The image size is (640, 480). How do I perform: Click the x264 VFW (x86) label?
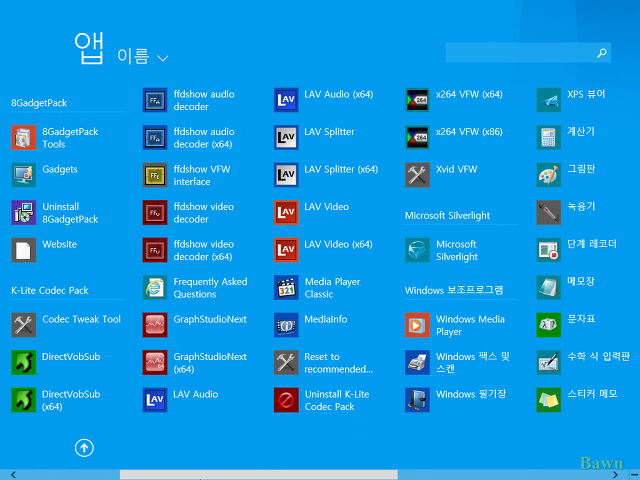pyautogui.click(x=469, y=132)
